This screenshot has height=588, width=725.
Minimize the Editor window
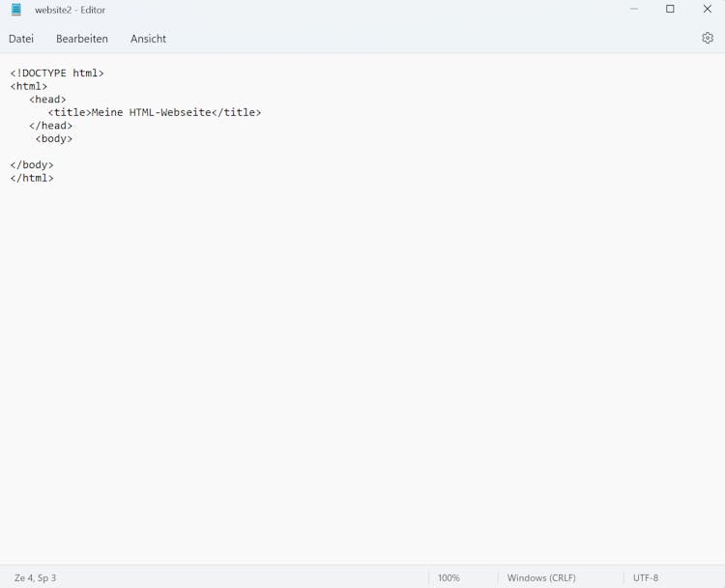point(634,10)
